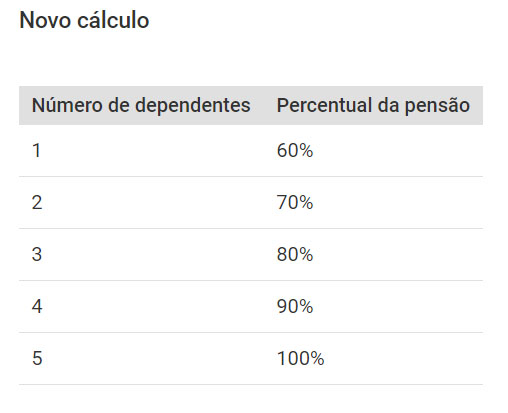This screenshot has width=508, height=413.
Task: Select the 'Percentual da pensão' column header
Action: coord(373,105)
